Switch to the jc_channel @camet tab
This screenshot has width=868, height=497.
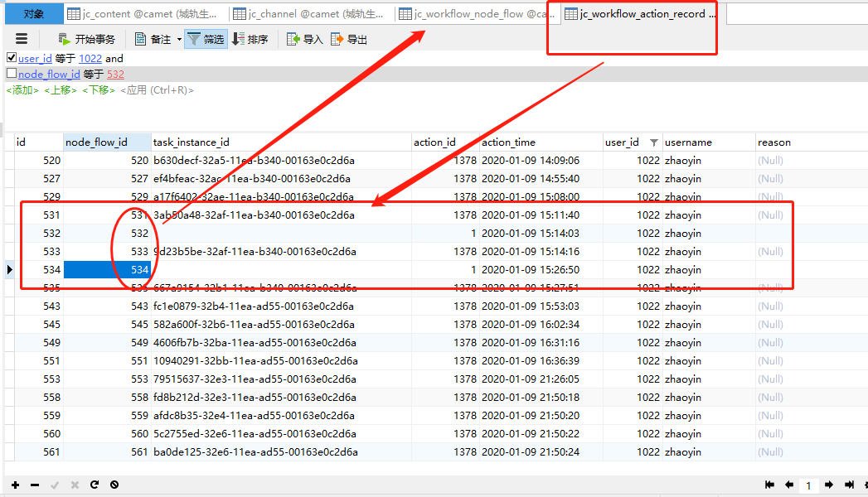311,14
